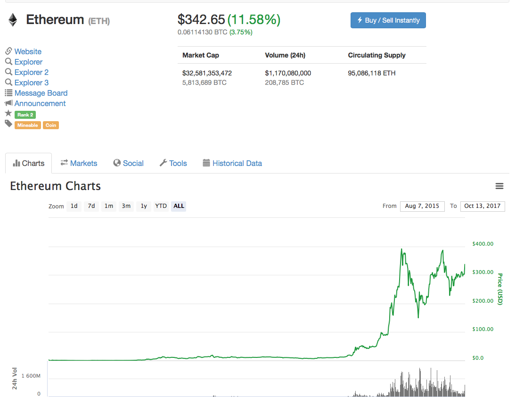Select the 7d zoom range

click(x=91, y=206)
